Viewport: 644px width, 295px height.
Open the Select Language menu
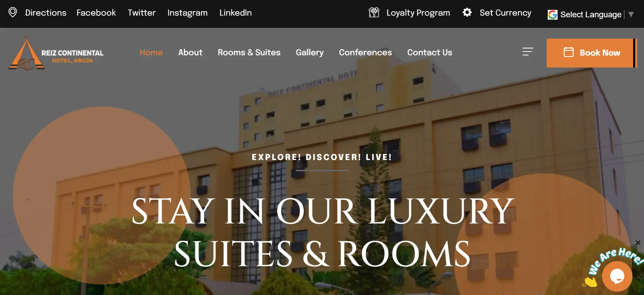(590, 15)
